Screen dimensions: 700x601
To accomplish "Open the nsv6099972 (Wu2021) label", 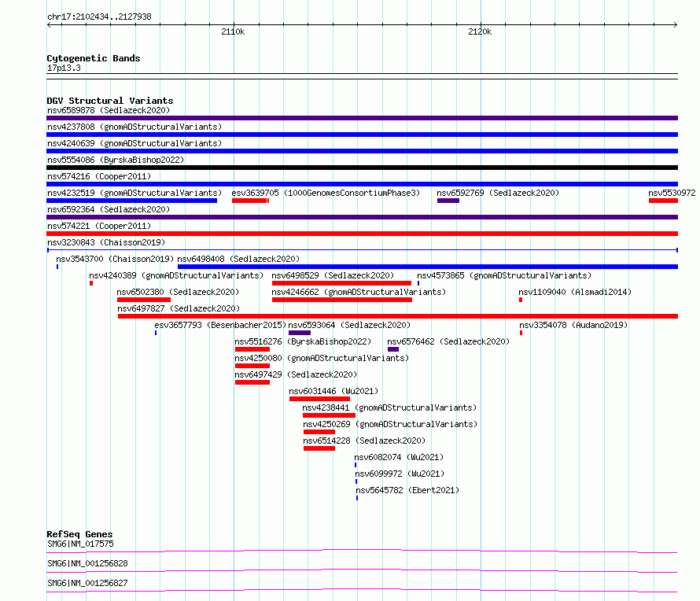I will coord(400,474).
